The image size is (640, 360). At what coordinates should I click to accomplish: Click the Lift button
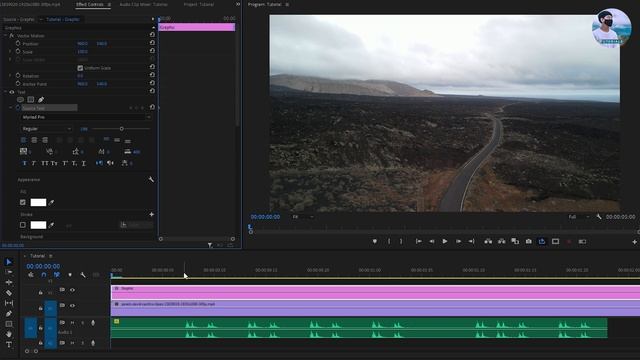tap(488, 242)
